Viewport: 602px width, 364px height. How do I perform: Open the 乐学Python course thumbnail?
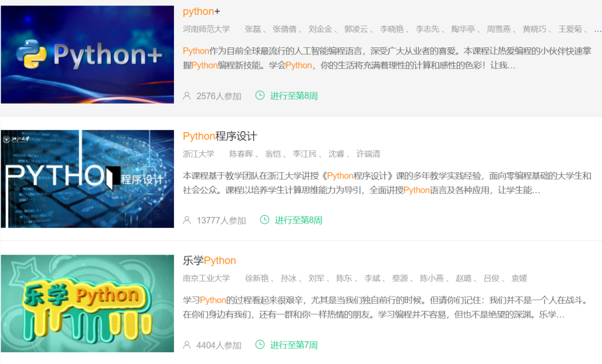pyautogui.click(x=87, y=303)
